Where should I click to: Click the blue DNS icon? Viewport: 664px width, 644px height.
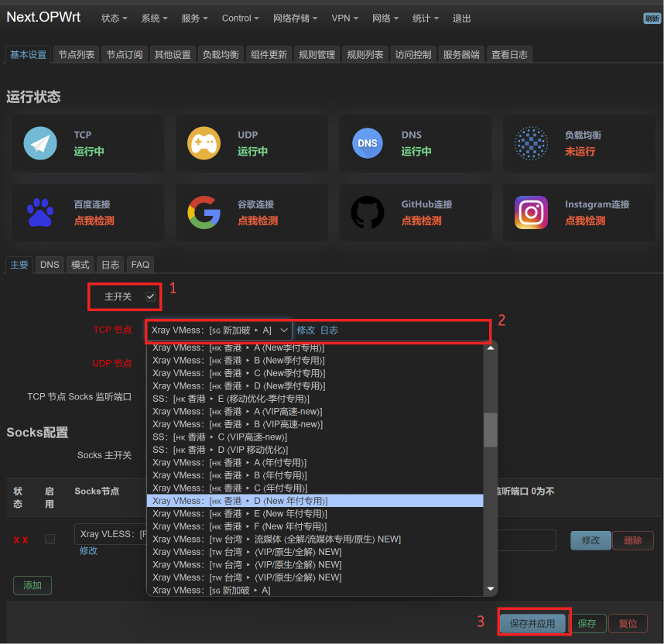[368, 143]
